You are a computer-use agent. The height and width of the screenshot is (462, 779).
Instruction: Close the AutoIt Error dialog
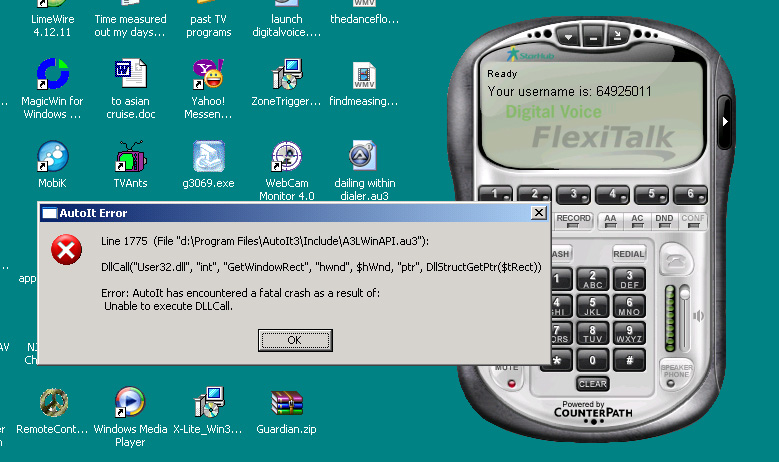539,213
